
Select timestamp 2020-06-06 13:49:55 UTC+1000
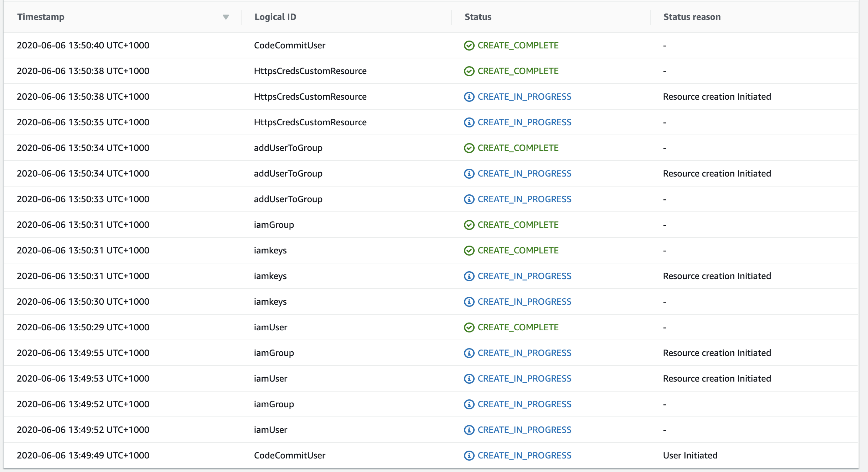(83, 353)
